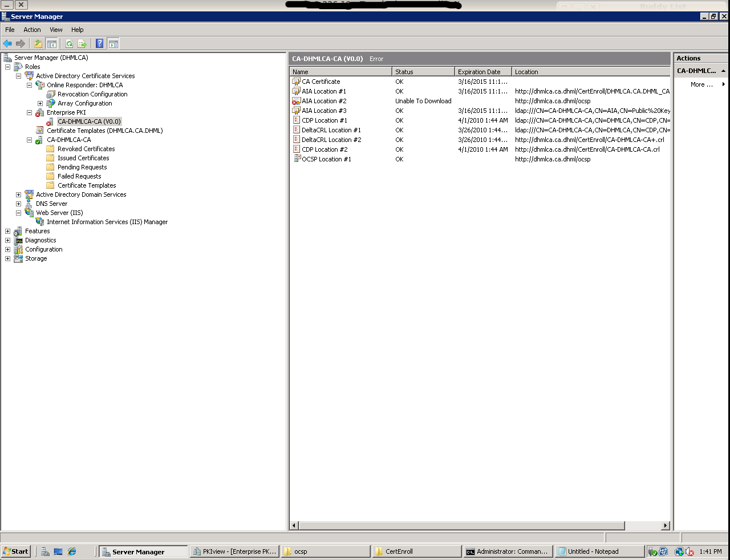Sort the list by the Name column header
This screenshot has height=560, width=730.
click(x=340, y=72)
